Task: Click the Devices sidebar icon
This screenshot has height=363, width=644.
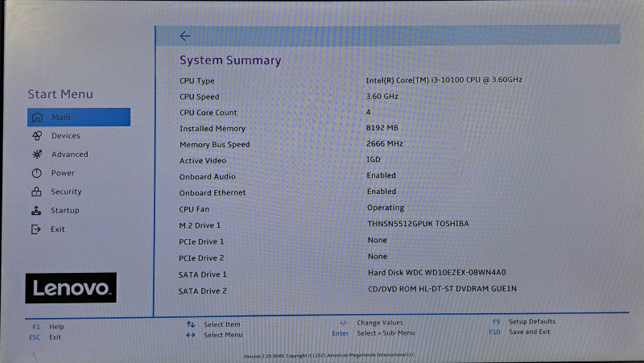Action: click(x=37, y=135)
